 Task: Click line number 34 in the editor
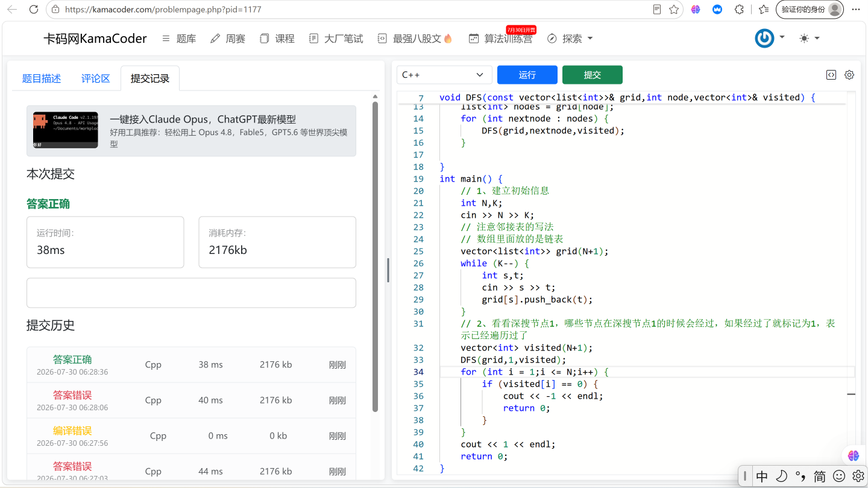[418, 372]
